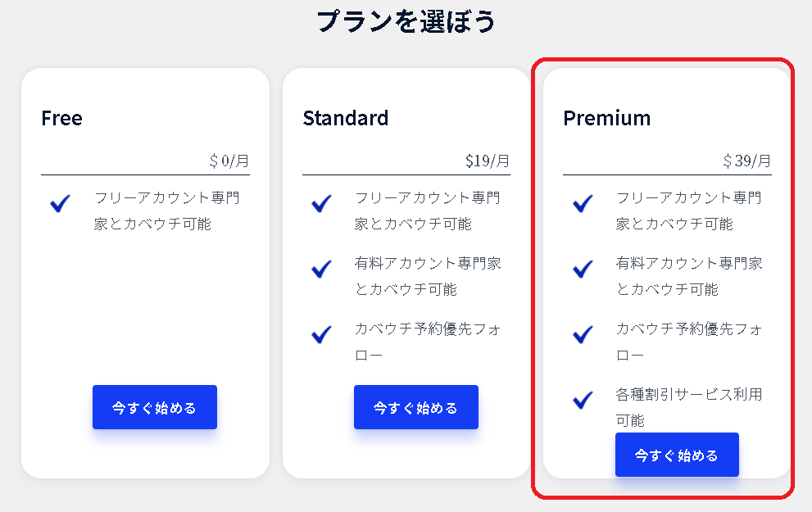
Task: Click Standard's checkmark beside 有料アカウント専門家
Action: click(x=322, y=269)
